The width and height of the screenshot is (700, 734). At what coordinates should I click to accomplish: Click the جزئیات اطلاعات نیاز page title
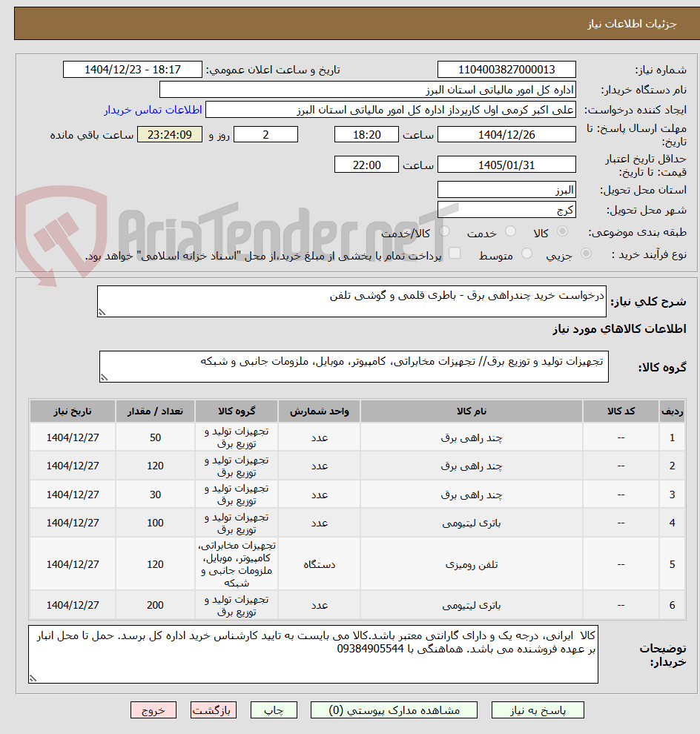point(632,24)
